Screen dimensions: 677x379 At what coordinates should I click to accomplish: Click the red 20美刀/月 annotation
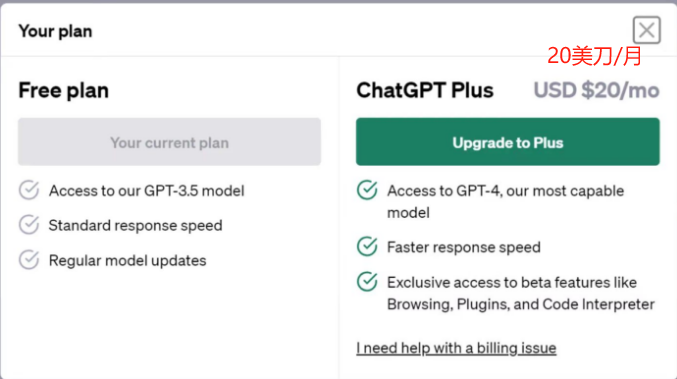[595, 57]
